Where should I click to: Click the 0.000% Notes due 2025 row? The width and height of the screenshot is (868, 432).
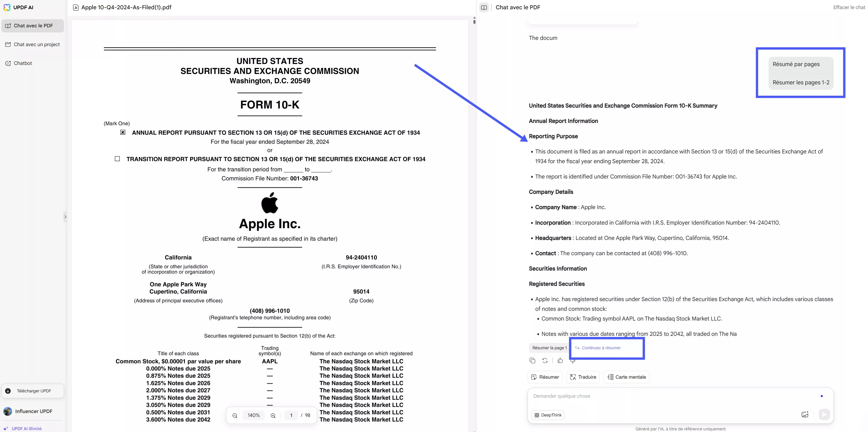[x=178, y=369]
